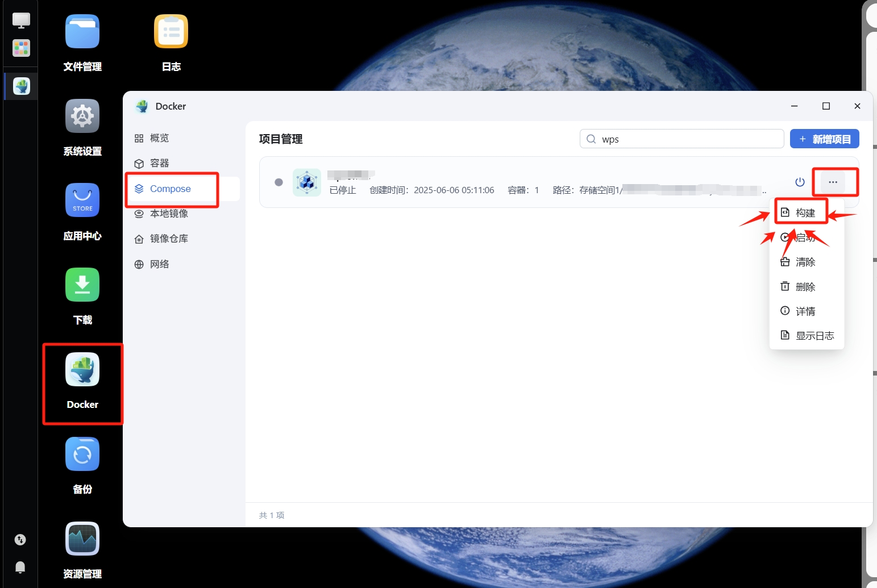Click the magnifier search icon
Screen dimensions: 877x588
pyautogui.click(x=592, y=139)
